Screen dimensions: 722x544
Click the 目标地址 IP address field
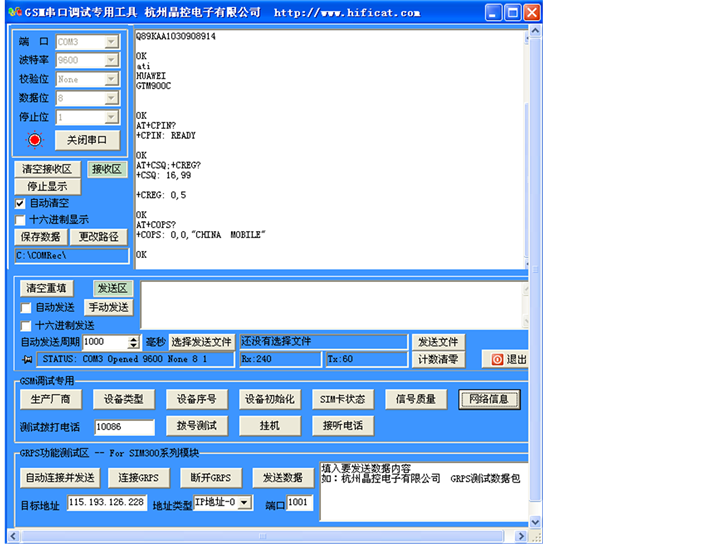107,502
